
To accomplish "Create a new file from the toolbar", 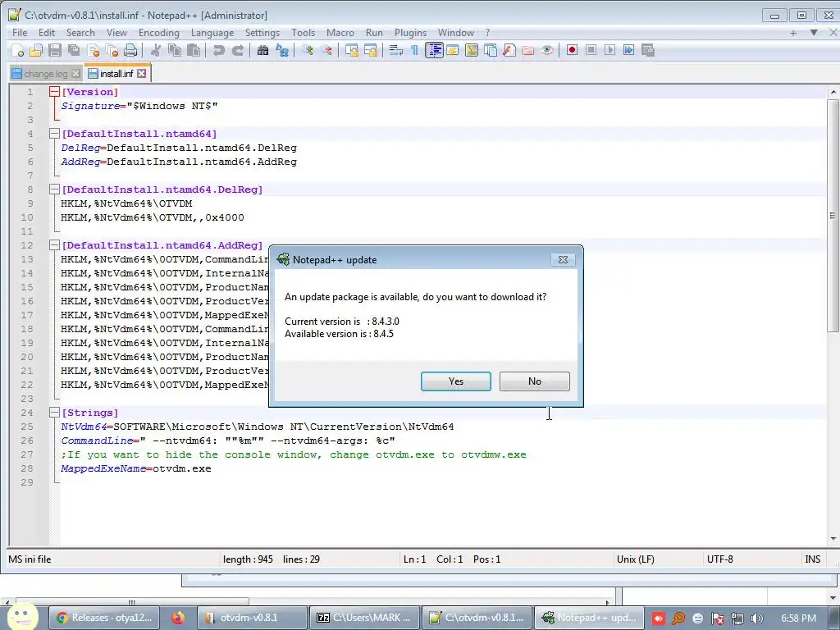I will [x=18, y=50].
